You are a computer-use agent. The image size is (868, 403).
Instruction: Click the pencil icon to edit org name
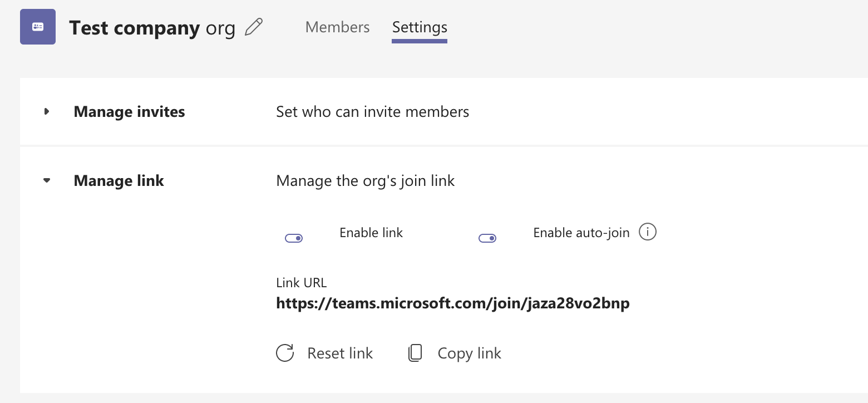click(x=254, y=27)
